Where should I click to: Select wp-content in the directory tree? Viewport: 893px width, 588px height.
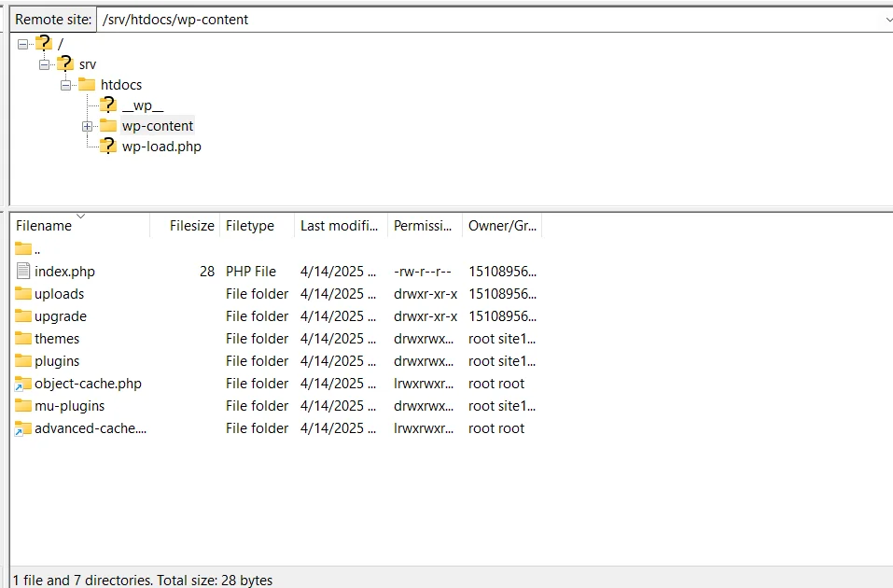pyautogui.click(x=158, y=126)
